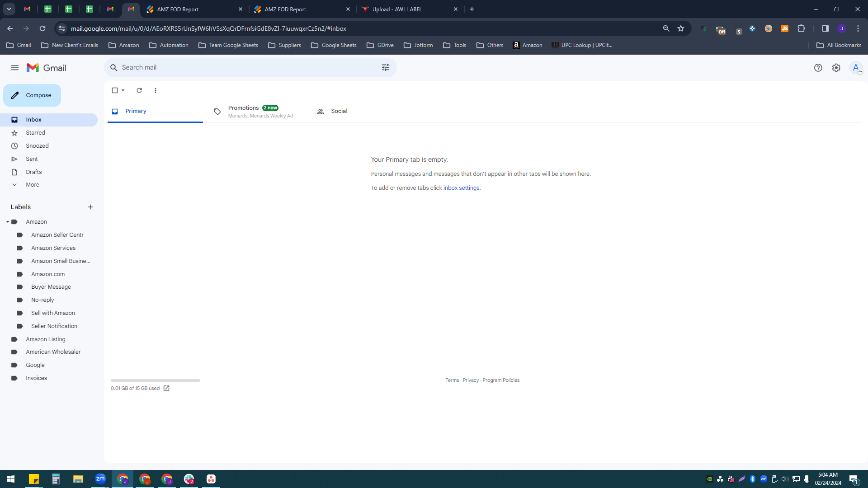Open the Jotform bookmark folder
868x488 pixels.
tap(418, 45)
